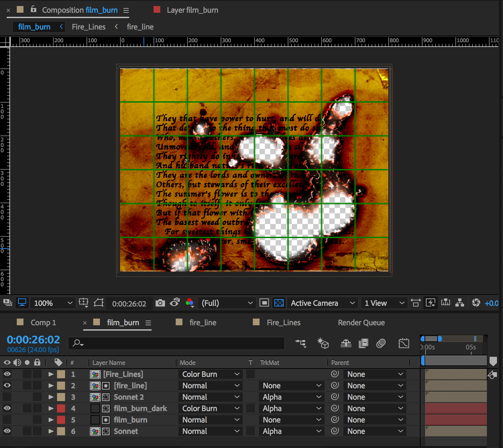Screen dimensions: 503x448
Task: Open the Comp Flowchart icon
Action: coord(460,303)
